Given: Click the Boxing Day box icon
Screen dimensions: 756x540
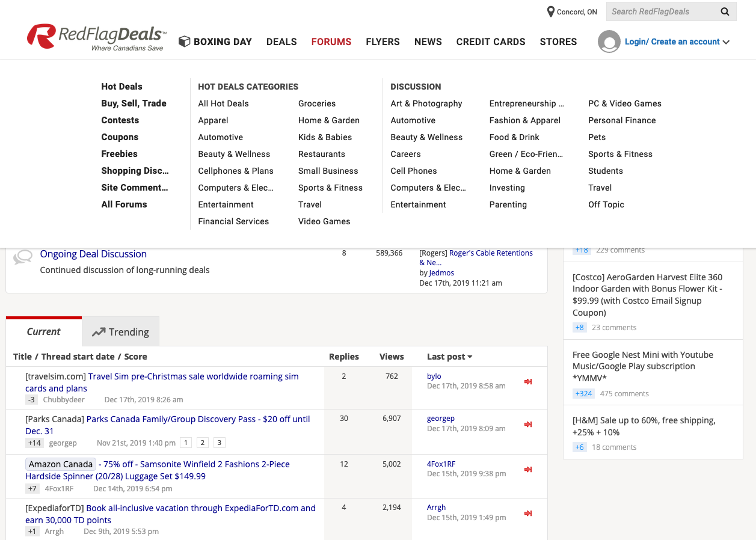Looking at the screenshot, I should pos(185,41).
